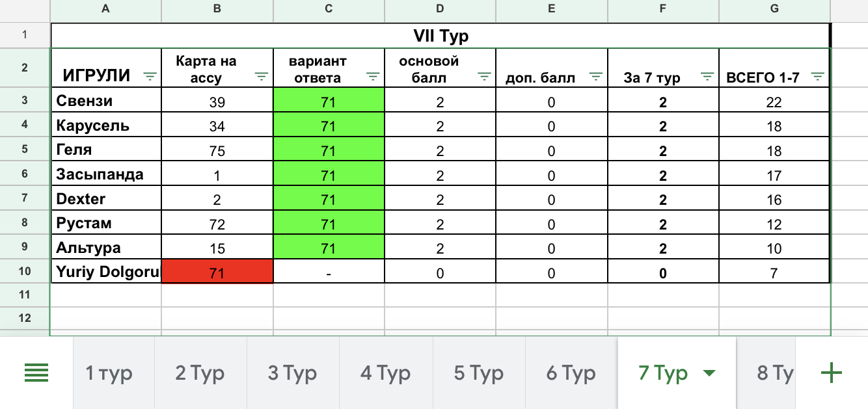Click the VII Тур title cell
This screenshot has width=868, height=409.
(441, 36)
